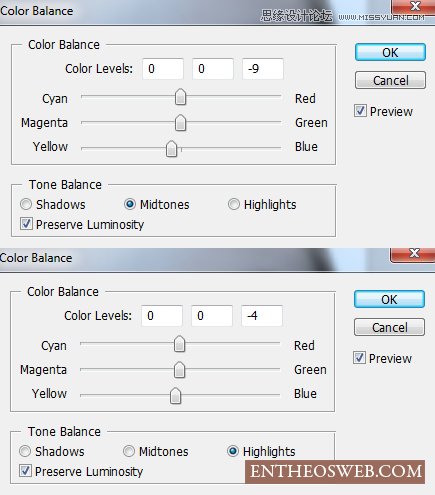Select Highlights radio in the top dialog
This screenshot has width=435, height=495.
click(234, 204)
